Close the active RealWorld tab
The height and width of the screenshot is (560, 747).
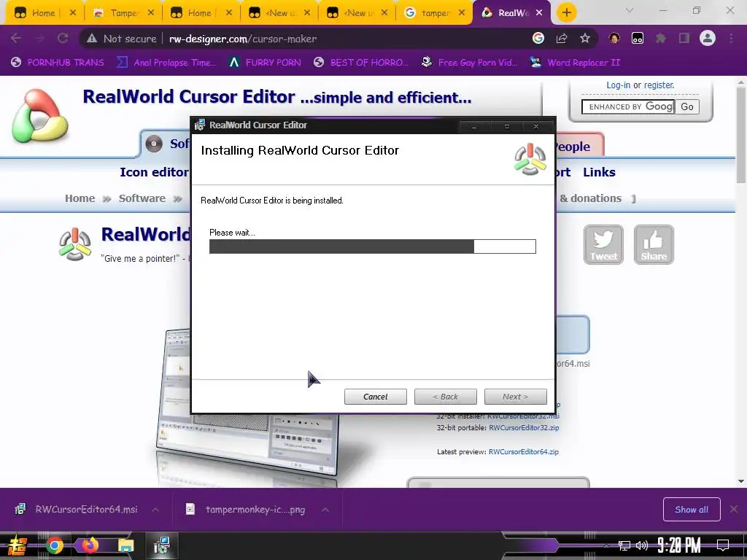tap(539, 13)
